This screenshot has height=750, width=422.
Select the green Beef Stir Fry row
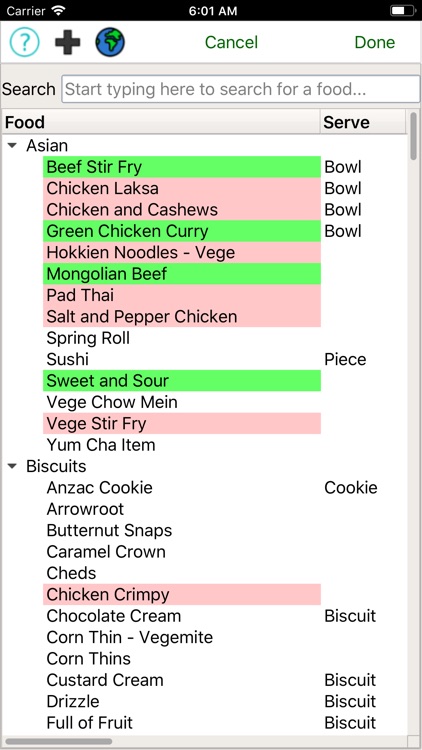(x=182, y=167)
